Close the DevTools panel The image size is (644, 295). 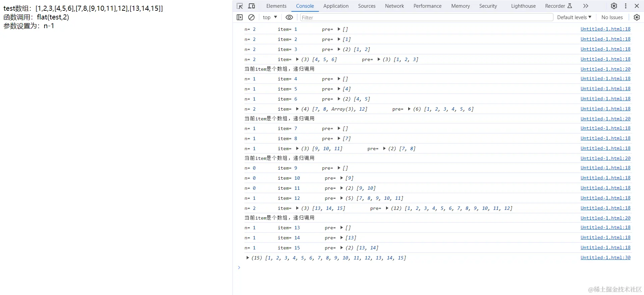coord(637,6)
